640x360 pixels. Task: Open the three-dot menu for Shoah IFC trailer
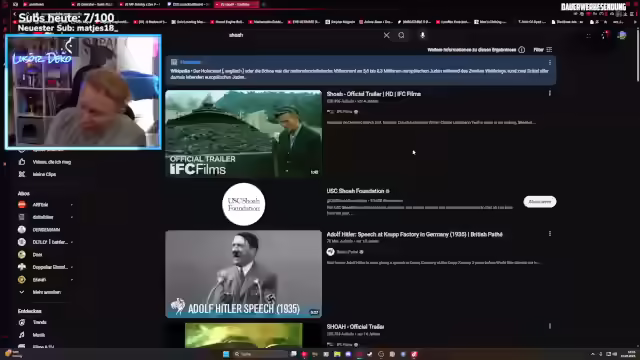point(550,93)
